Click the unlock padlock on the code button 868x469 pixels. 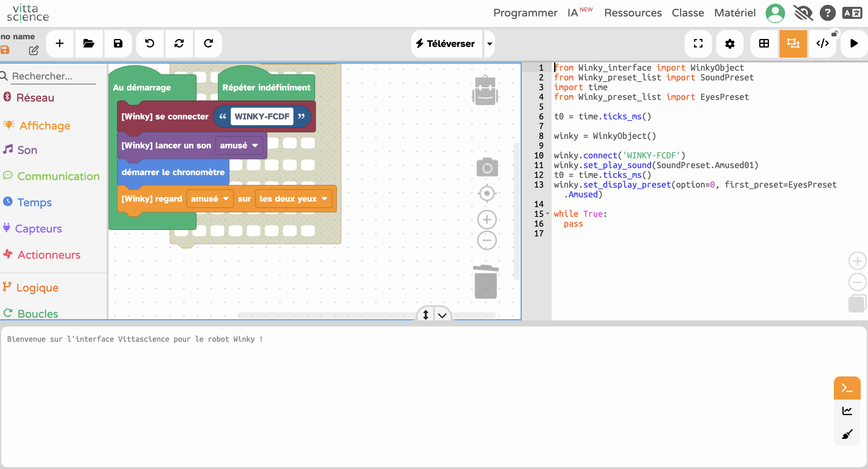(x=834, y=33)
